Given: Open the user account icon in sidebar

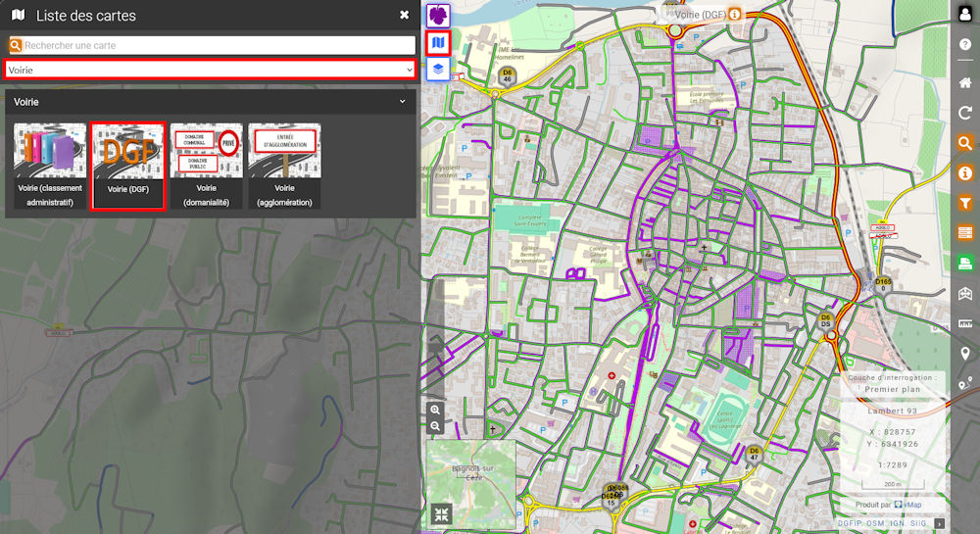Looking at the screenshot, I should click(965, 15).
